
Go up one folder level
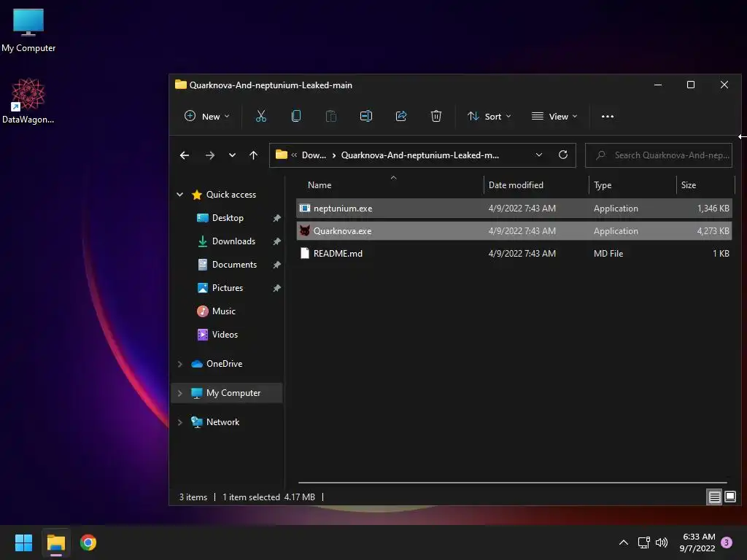[x=253, y=155]
